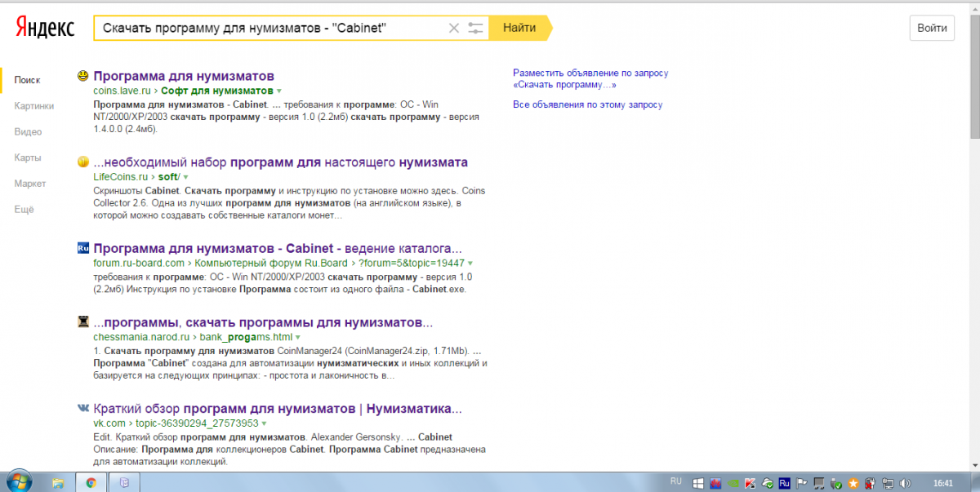Click the Yandex logo
Viewport: 980px width, 492px height.
coord(45,29)
